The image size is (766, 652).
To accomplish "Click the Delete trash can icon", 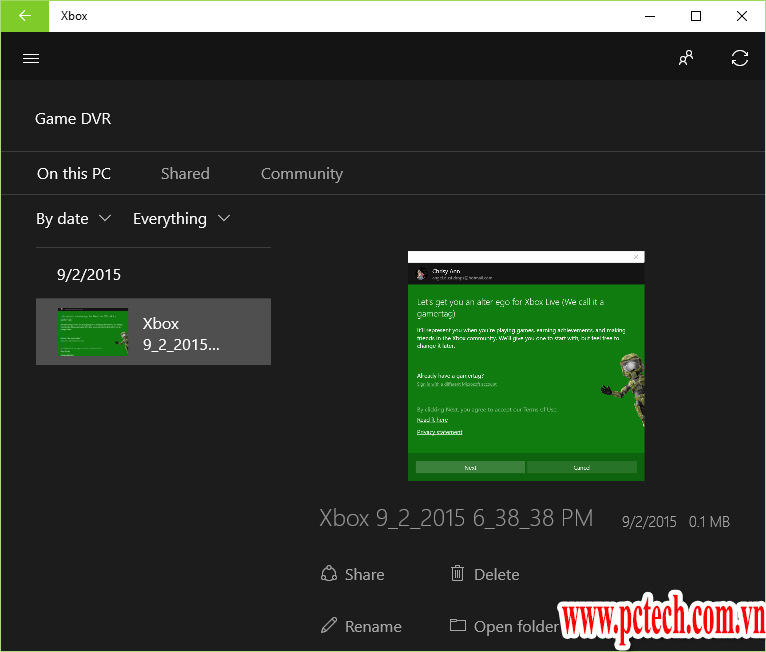I will pos(458,574).
